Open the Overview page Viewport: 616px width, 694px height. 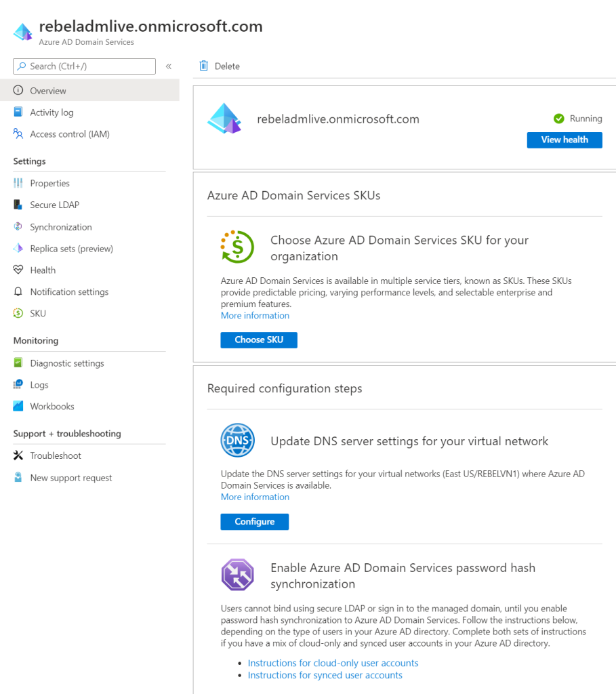[47, 90]
